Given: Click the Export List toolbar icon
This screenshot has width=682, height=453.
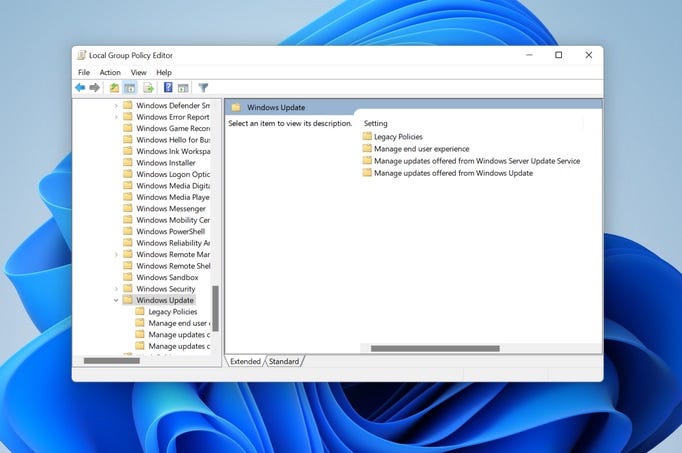Looking at the screenshot, I should tap(148, 88).
